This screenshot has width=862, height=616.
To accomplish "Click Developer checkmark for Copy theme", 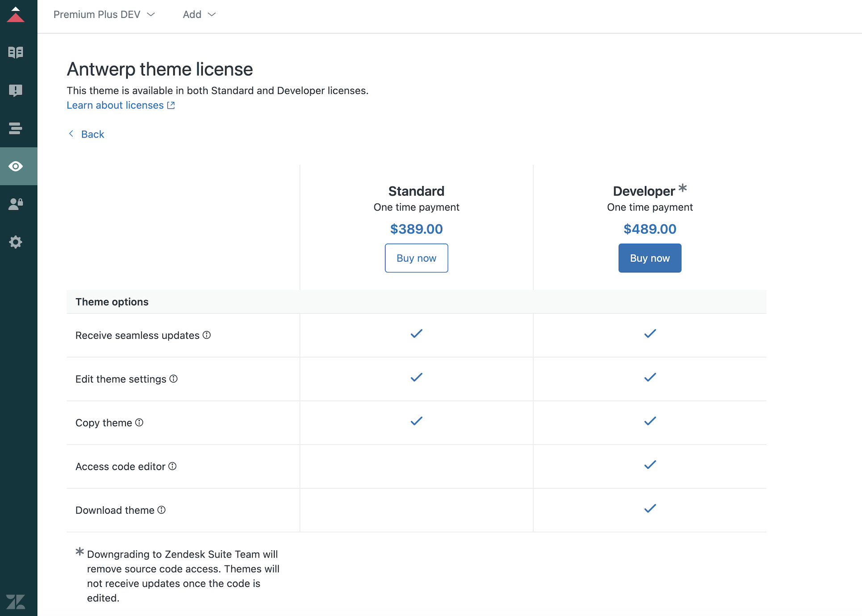I will tap(650, 421).
